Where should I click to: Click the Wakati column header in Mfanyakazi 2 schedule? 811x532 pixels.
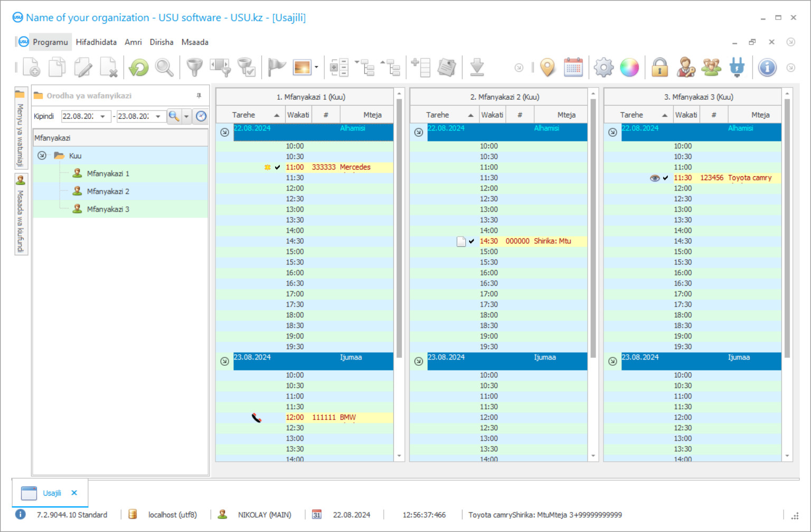click(x=492, y=115)
